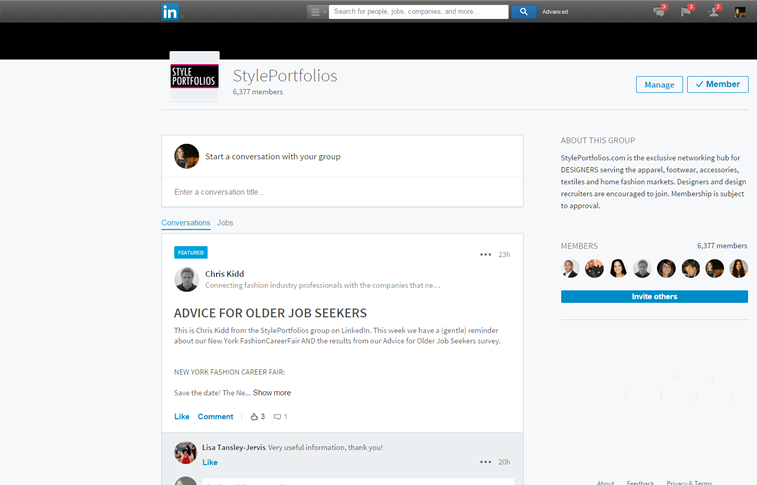Click Comment under the post
Image resolution: width=757 pixels, height=485 pixels.
[x=215, y=416]
